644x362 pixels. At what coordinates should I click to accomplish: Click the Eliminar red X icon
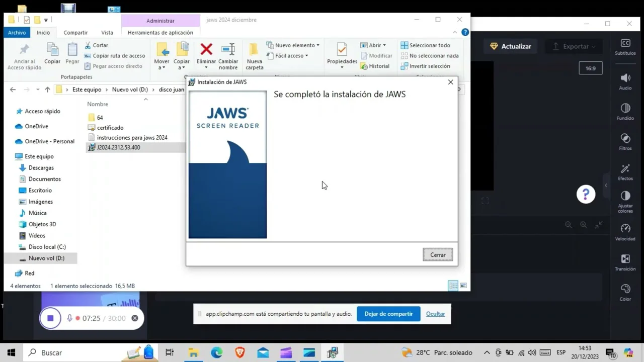[206, 49]
